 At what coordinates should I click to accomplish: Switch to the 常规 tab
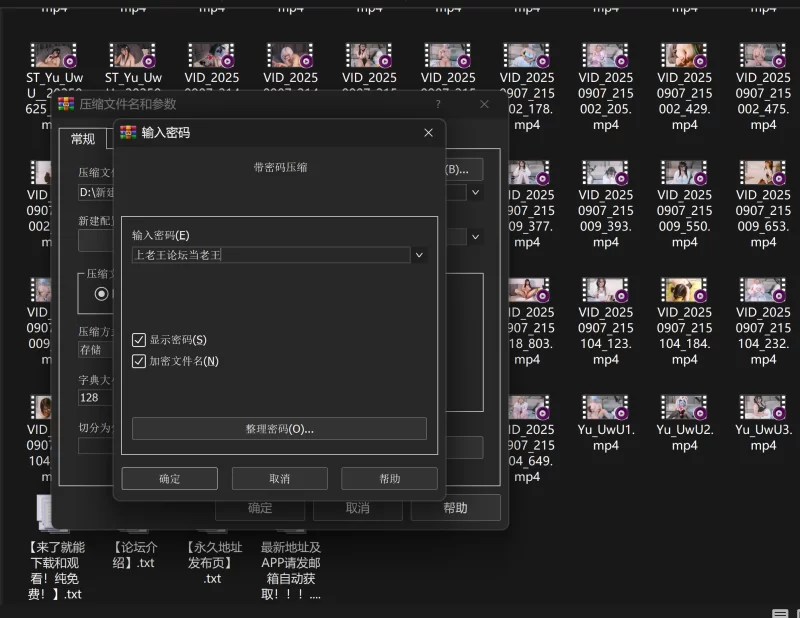tap(83, 139)
